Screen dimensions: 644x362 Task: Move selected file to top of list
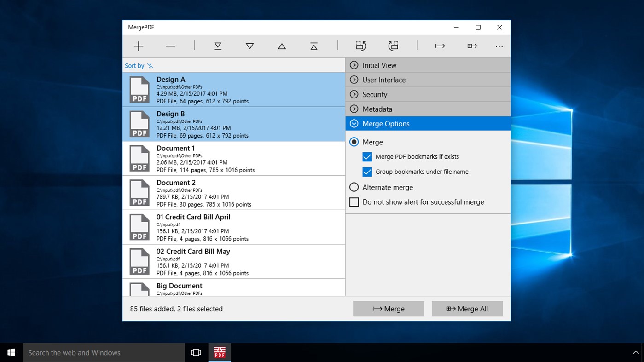coord(313,46)
